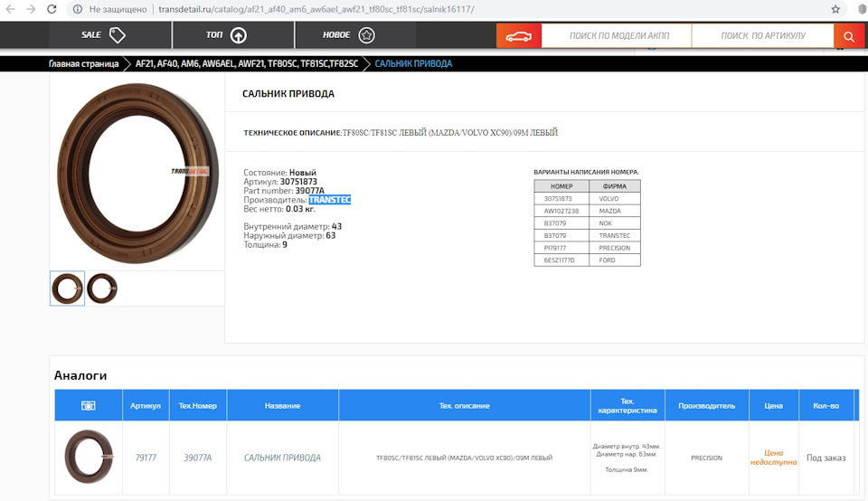
Task: Click the 'Название' column header
Action: coord(282,406)
